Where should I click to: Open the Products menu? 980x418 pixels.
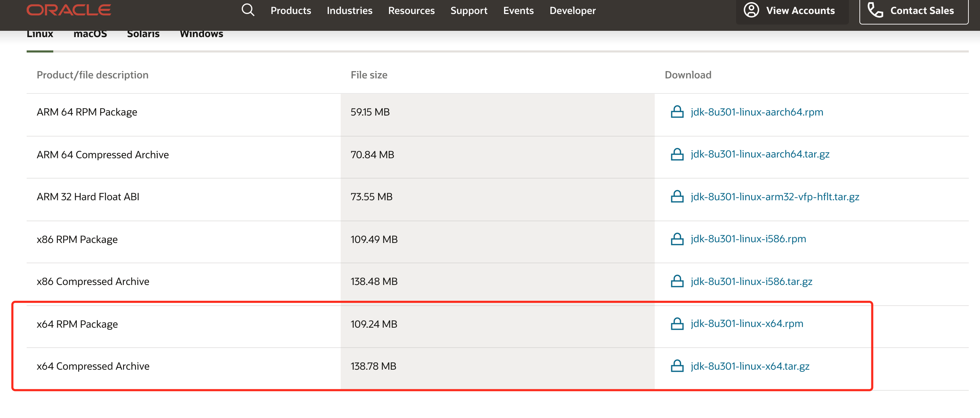pyautogui.click(x=291, y=11)
